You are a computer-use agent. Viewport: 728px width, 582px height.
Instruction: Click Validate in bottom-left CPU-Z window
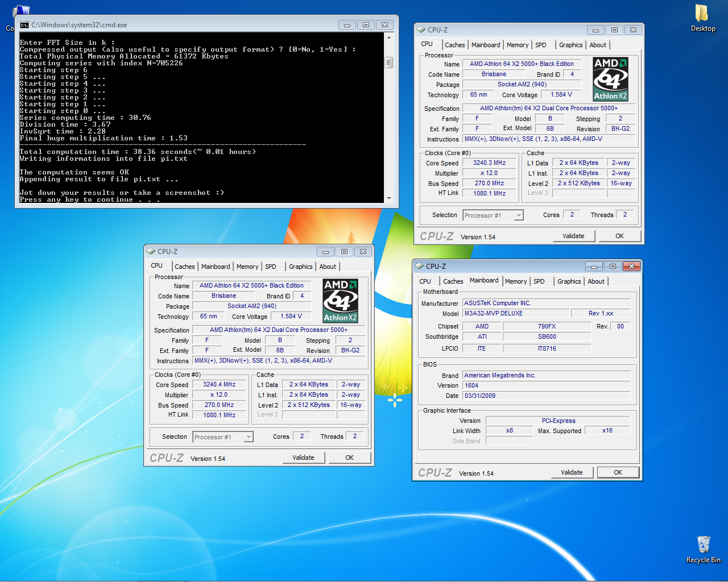coord(303,458)
